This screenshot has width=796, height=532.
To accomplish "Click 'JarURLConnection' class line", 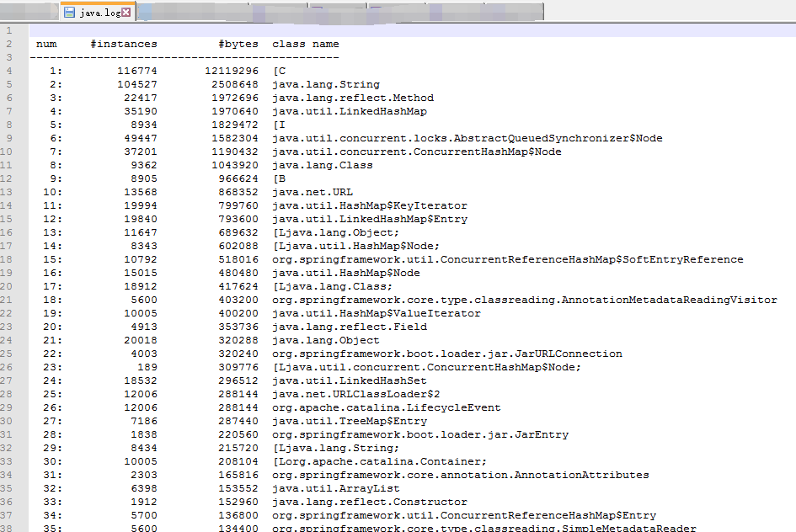I will [446, 354].
